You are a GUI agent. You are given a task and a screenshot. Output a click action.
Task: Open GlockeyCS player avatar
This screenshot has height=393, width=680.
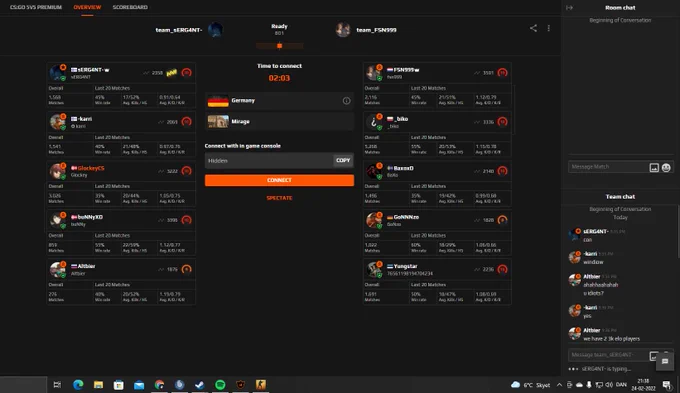point(57,171)
